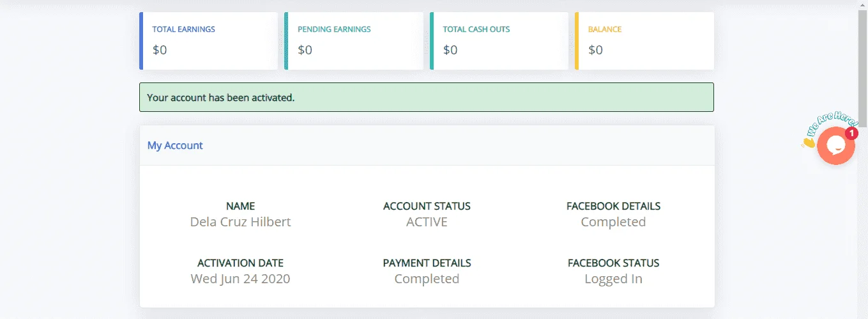Click the "ACTIVE" account status value

tap(427, 222)
